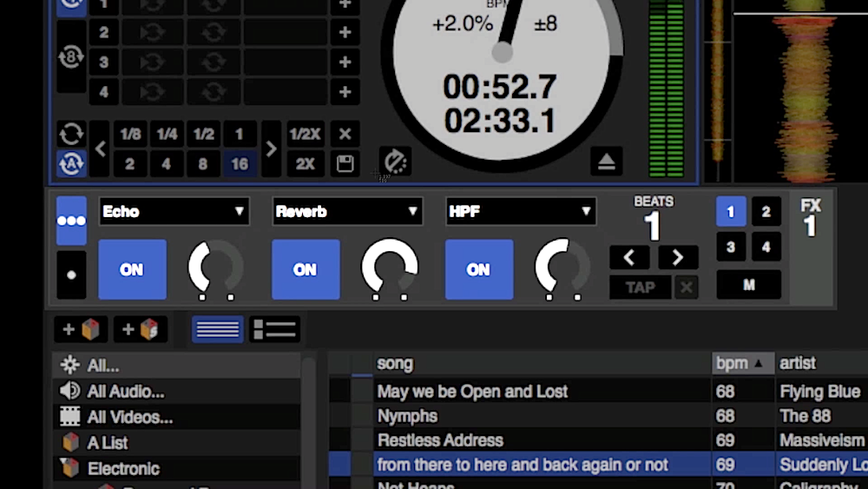Assign FX to deck 4

point(766,247)
